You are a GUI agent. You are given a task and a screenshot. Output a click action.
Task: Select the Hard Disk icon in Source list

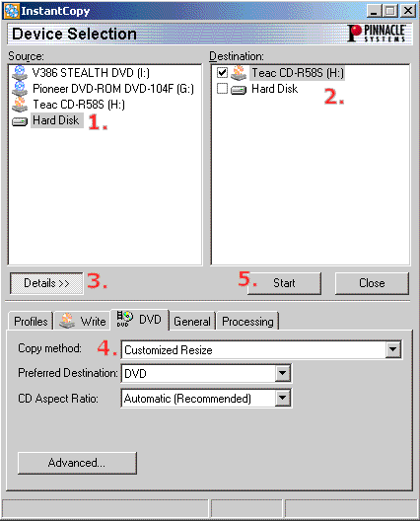[20, 121]
